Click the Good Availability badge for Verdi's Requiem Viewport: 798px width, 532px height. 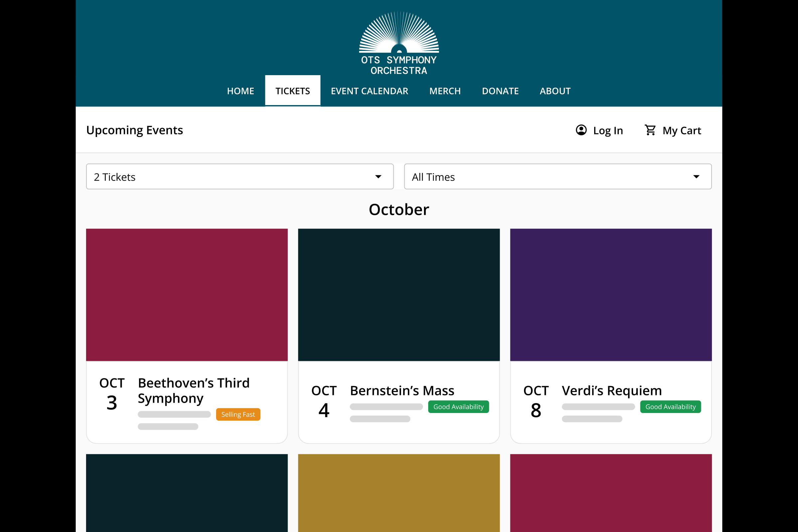[x=670, y=407]
